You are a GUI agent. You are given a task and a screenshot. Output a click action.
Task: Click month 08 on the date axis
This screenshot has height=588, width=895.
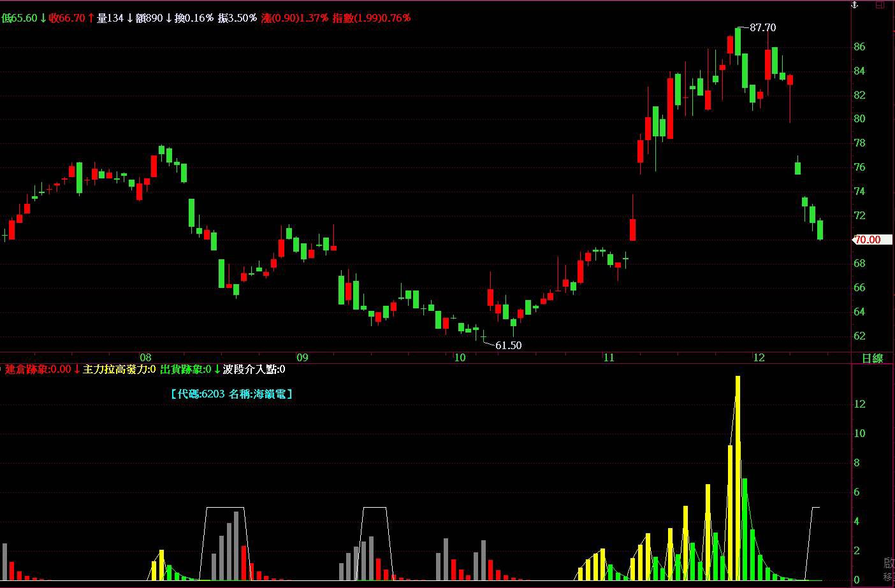coord(145,357)
